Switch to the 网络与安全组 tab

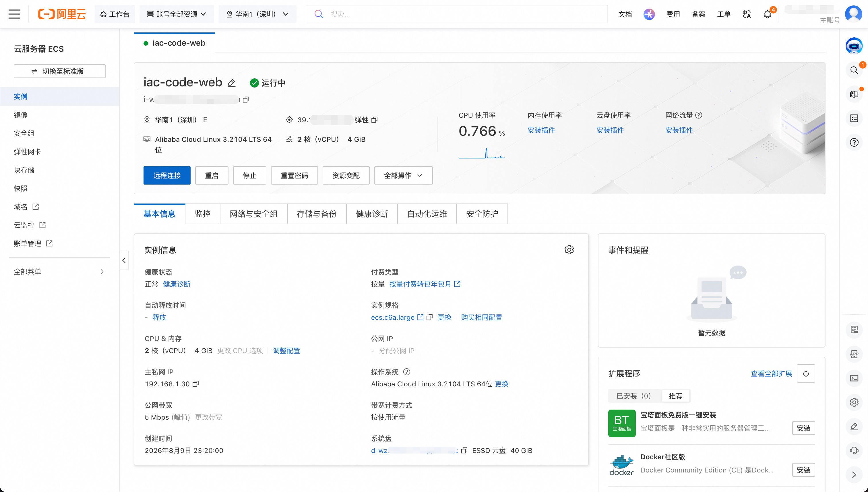[253, 214]
